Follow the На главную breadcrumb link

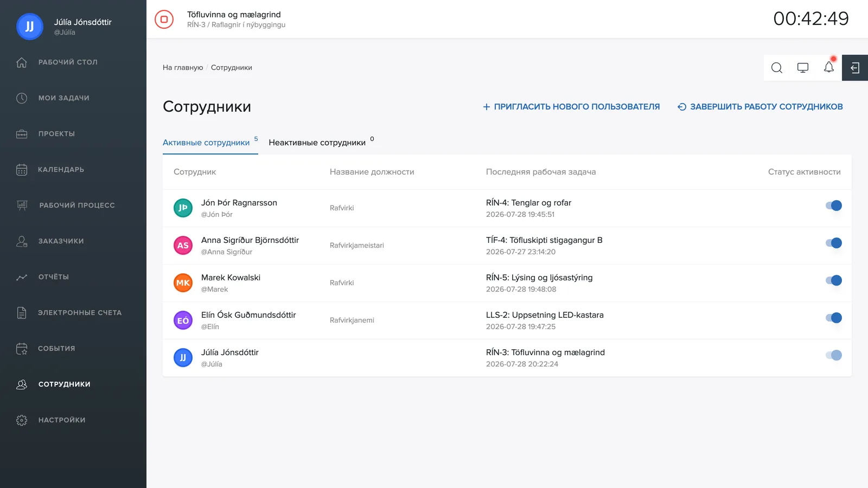(183, 68)
